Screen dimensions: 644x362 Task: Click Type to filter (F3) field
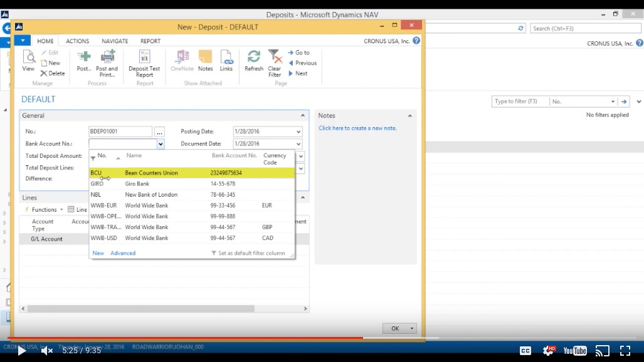pos(520,101)
